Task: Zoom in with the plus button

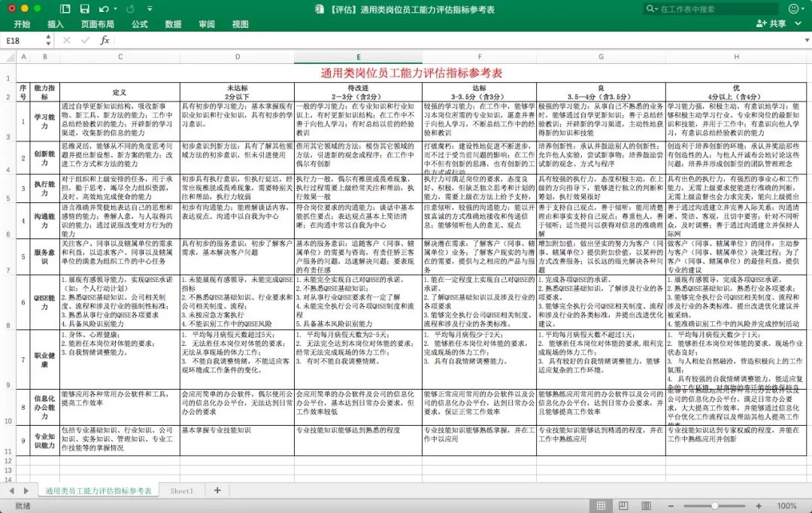Action: point(759,505)
